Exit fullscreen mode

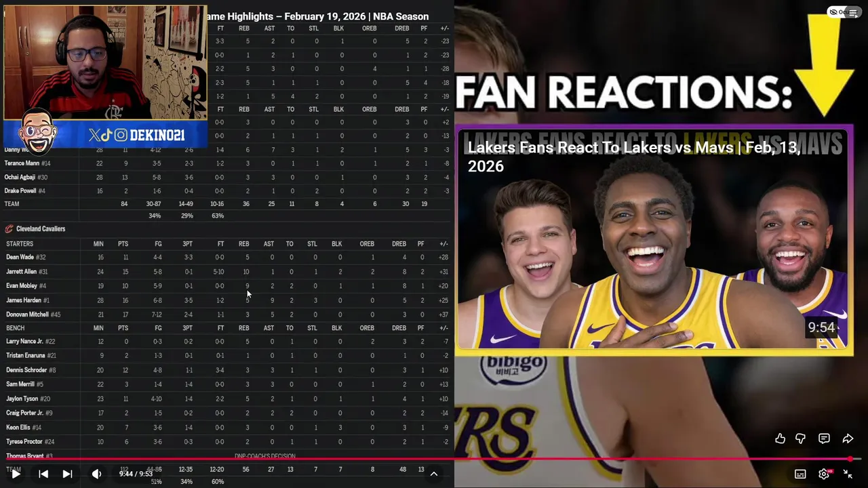point(848,474)
